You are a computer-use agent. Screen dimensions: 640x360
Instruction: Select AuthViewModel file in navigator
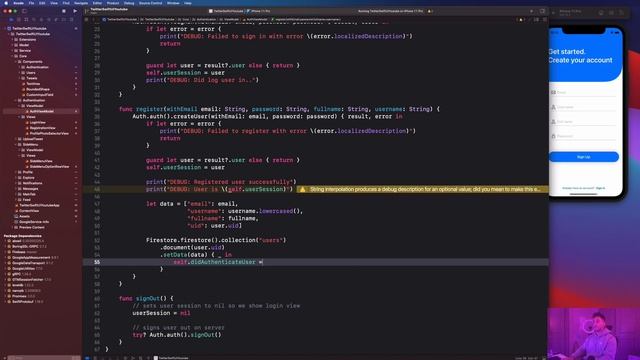(41, 111)
